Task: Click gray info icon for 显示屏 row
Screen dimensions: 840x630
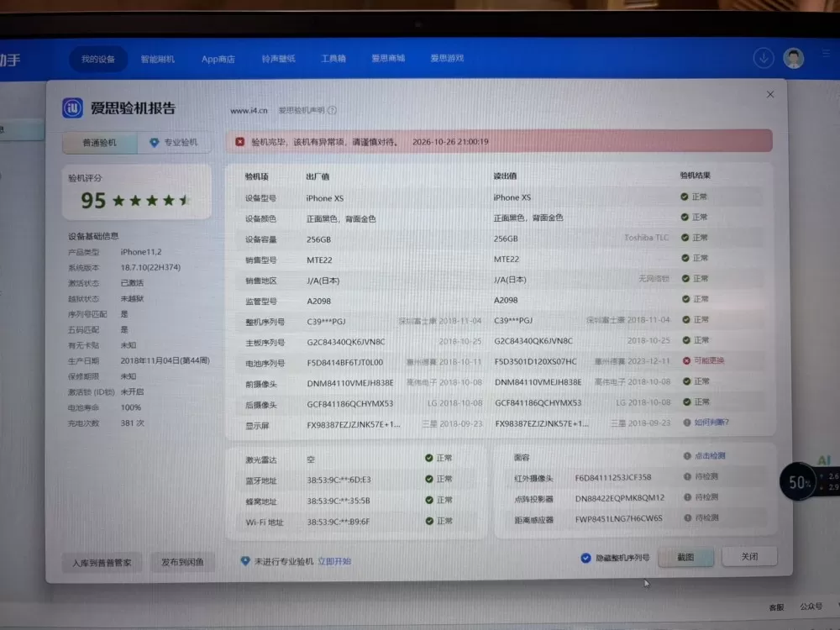Action: 687,423
